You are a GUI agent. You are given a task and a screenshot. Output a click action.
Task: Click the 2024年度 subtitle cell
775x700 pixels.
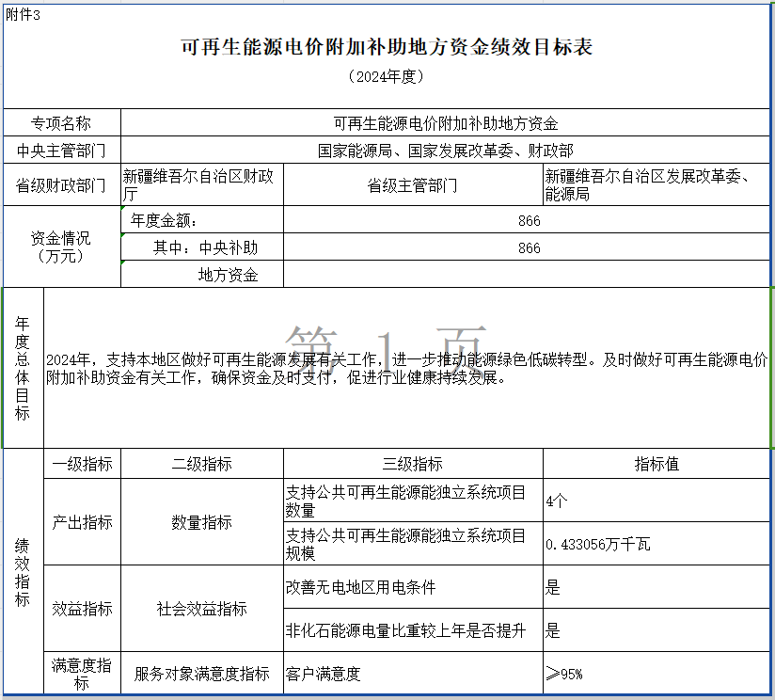387,76
